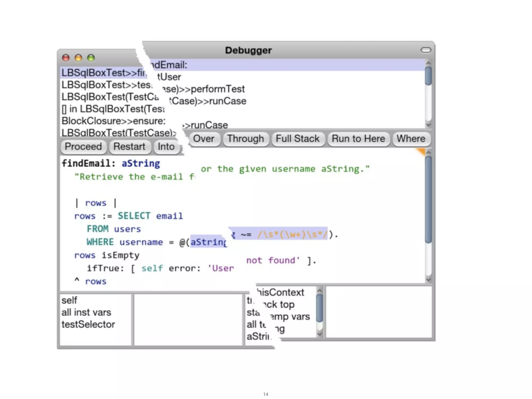This screenshot has height=399, width=532.
Task: Click code pane scrollbar down arrow
Action: [428, 280]
